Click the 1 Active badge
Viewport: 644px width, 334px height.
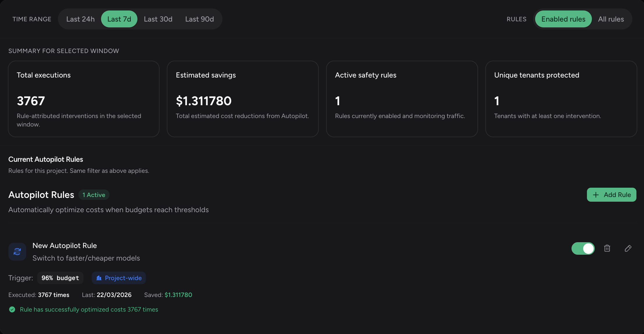click(94, 195)
